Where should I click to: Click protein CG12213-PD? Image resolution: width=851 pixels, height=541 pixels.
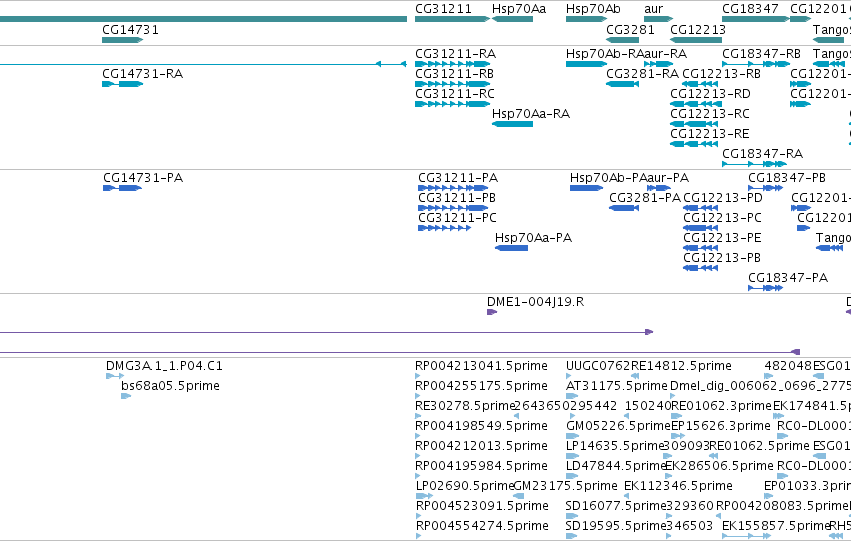(701, 208)
